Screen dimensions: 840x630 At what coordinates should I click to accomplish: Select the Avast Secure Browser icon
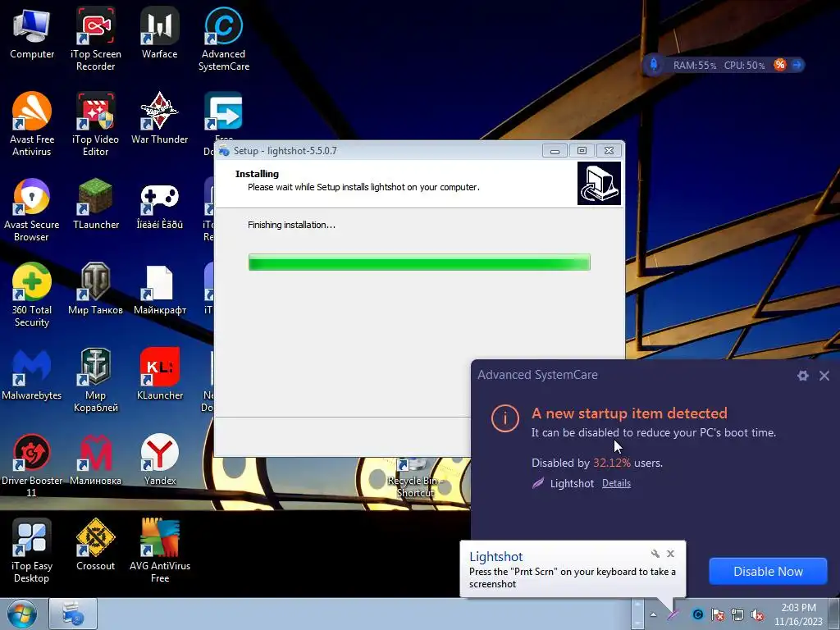32,210
